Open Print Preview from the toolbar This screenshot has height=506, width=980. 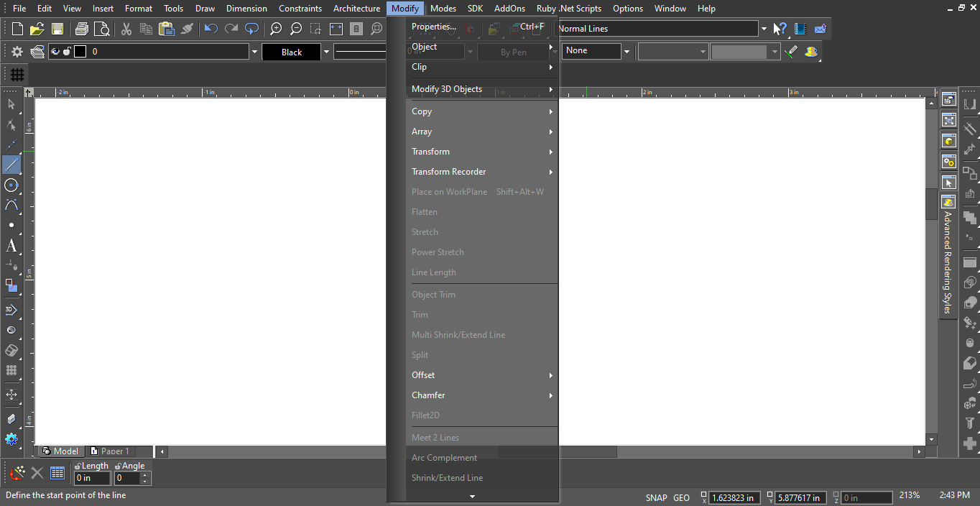tap(102, 29)
